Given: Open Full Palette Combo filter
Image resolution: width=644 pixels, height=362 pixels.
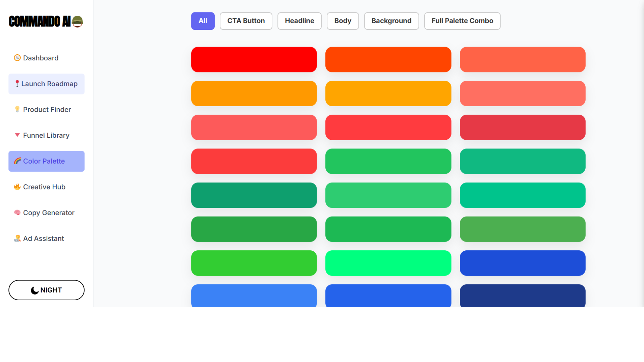Looking at the screenshot, I should pos(462,21).
